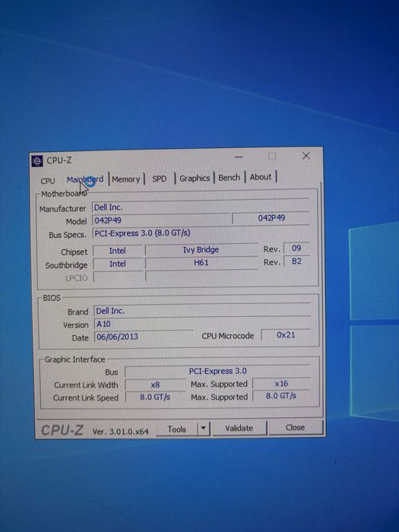Image resolution: width=399 pixels, height=532 pixels.
Task: Click the Southbridge label
Action: click(66, 265)
